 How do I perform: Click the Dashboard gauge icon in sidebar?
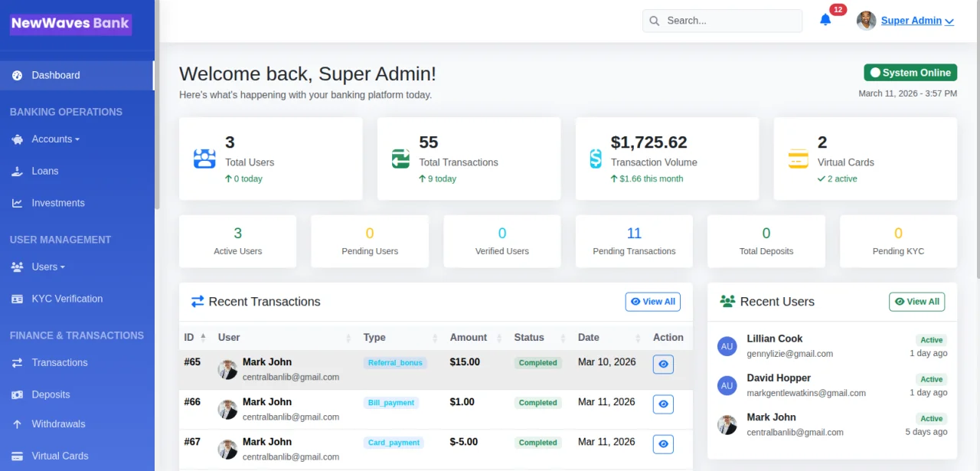tap(17, 75)
